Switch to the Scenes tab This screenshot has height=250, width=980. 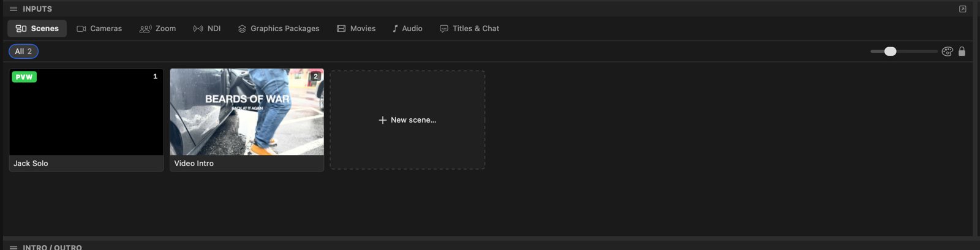pyautogui.click(x=37, y=29)
